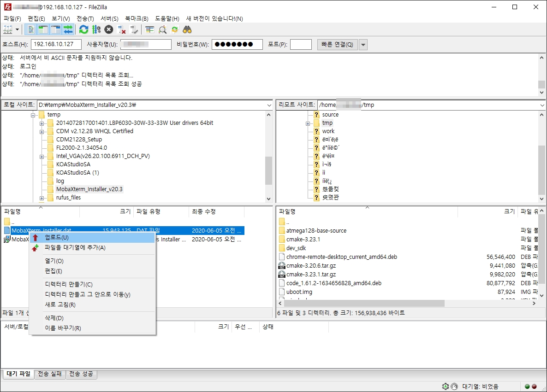
Task: Open the Site Manager dropdown arrow
Action: pos(17,29)
